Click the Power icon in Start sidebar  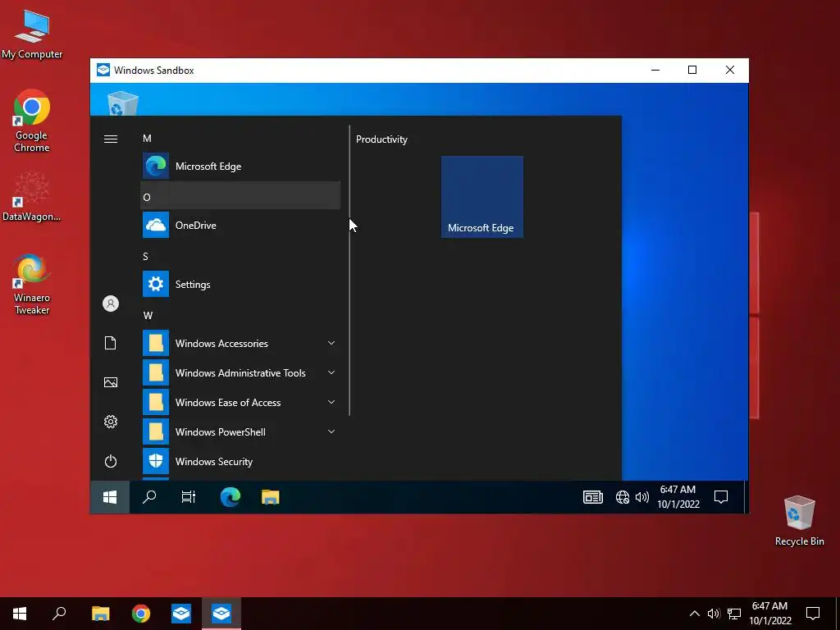tap(111, 461)
